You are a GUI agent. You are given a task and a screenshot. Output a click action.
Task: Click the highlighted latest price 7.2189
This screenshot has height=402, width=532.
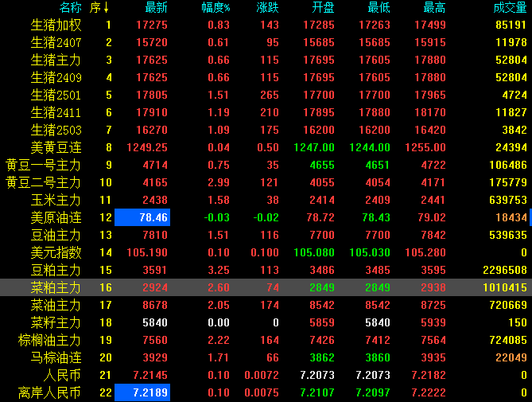[x=142, y=392]
